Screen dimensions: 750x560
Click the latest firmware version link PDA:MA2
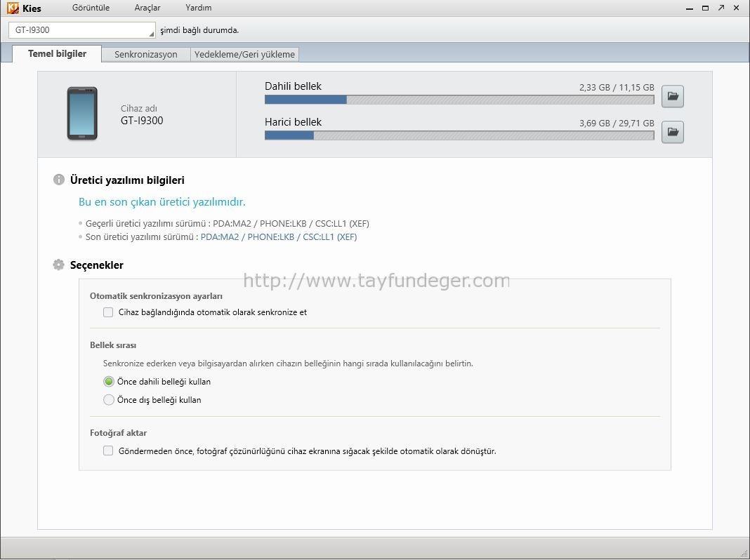279,237
